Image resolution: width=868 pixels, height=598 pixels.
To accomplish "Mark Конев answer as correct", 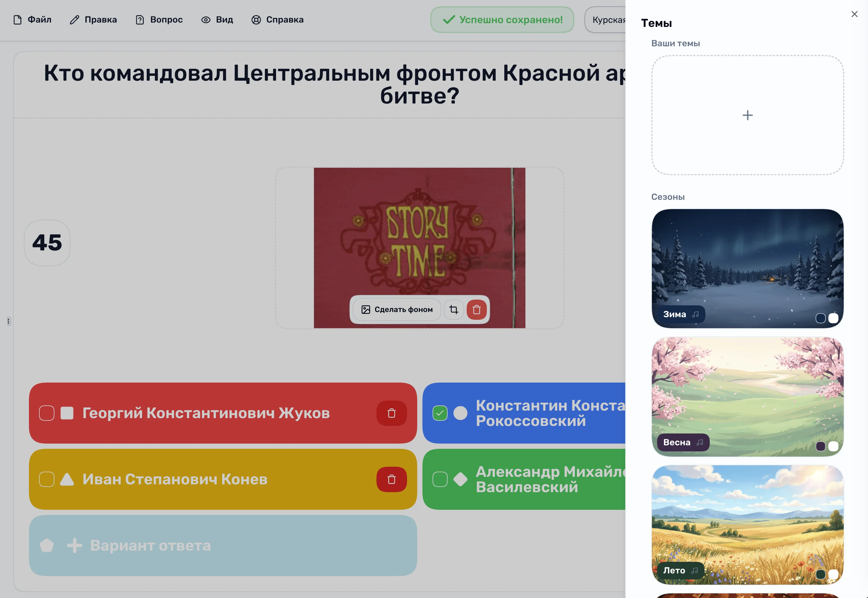I will pos(47,479).
